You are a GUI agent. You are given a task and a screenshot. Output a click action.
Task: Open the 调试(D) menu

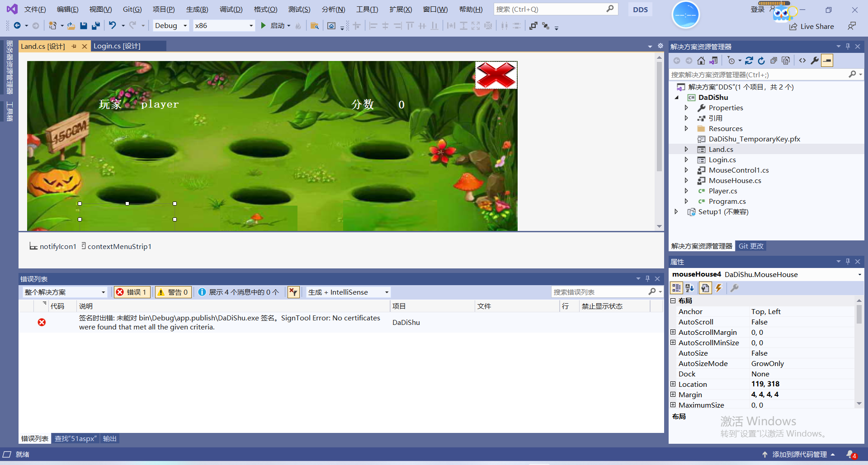(231, 9)
